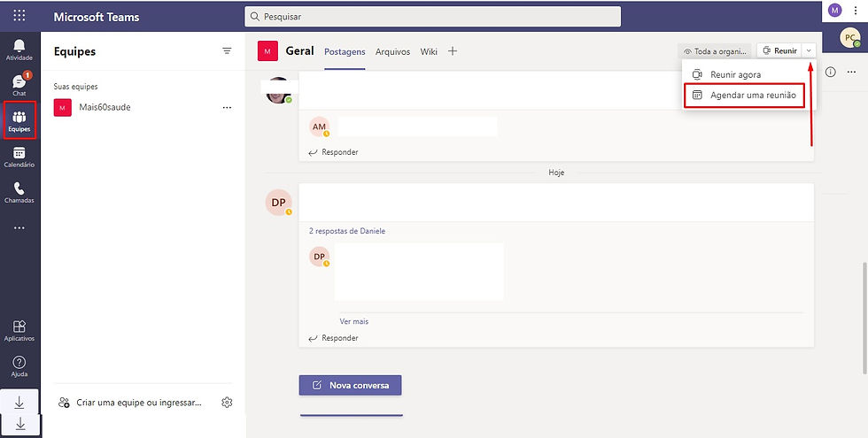Open Chamadas phone icon in sidebar
868x438 pixels.
pyautogui.click(x=19, y=193)
